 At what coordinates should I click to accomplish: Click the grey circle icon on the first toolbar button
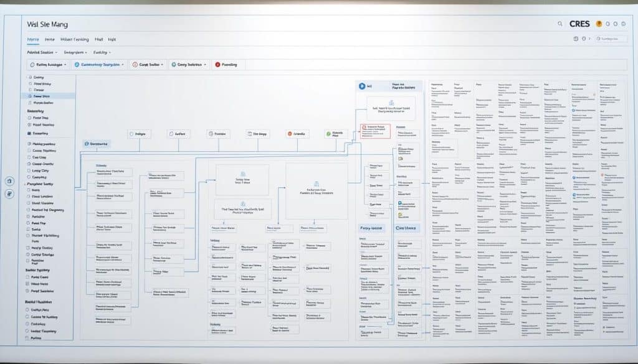coord(32,65)
